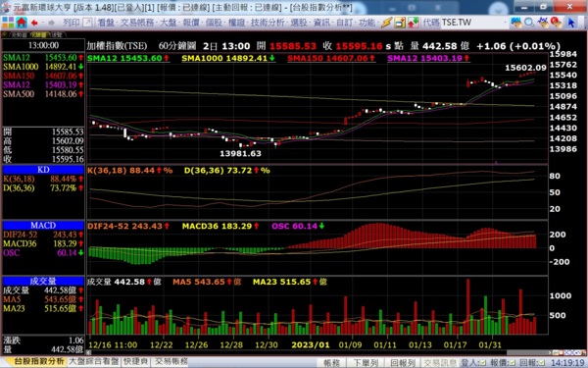
Task: Click the blue arrow cursor tool icon
Action: [x=570, y=23]
